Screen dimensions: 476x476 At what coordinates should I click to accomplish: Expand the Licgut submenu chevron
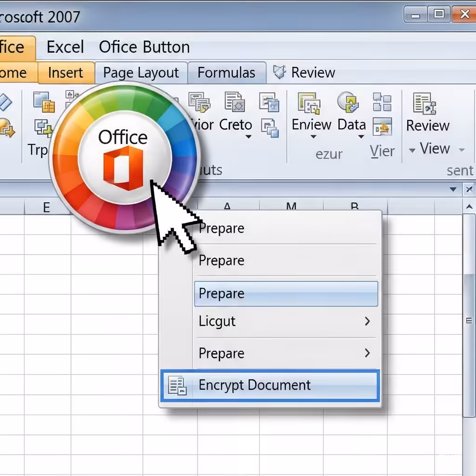(x=367, y=321)
